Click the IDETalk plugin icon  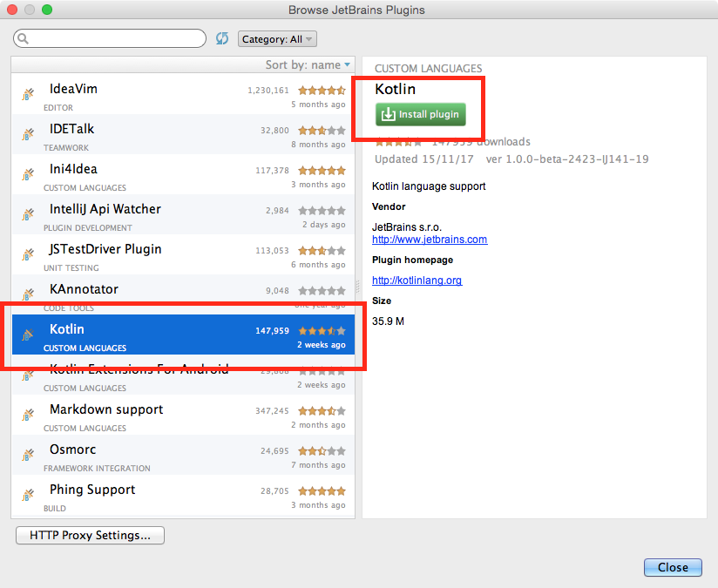click(x=27, y=133)
